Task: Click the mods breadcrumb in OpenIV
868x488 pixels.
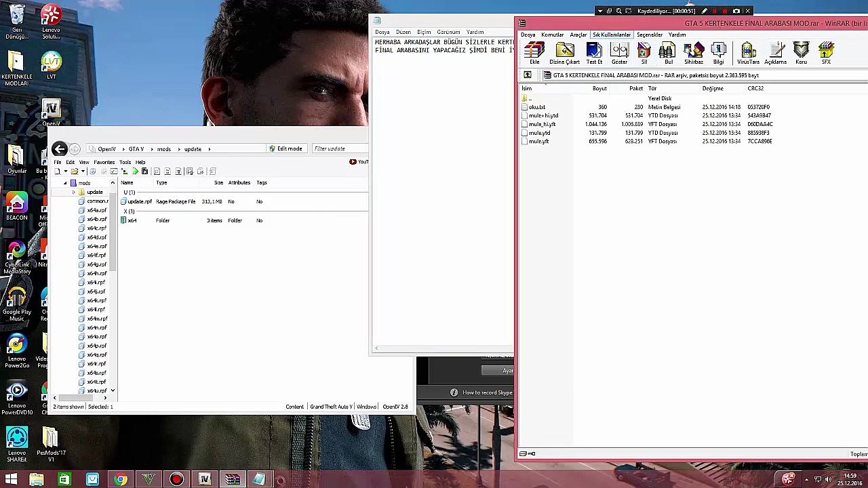Action: [x=164, y=149]
